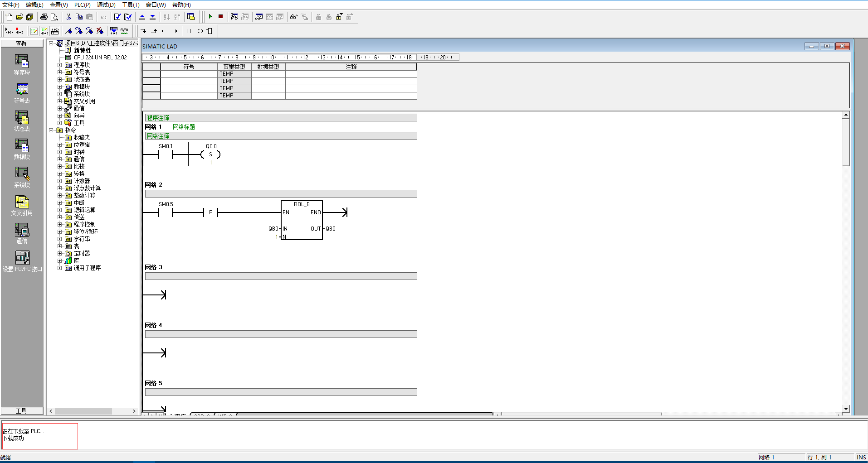Viewport: 868px width, 463px height.
Task: Open 设置 PG/PC 接口 in the navigation bar
Action: [22, 261]
